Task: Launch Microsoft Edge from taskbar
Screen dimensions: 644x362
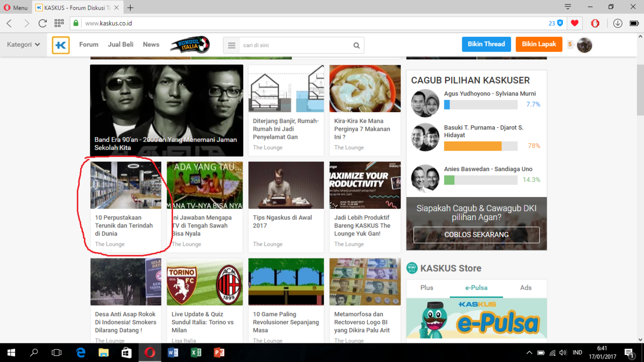Action: click(80, 352)
